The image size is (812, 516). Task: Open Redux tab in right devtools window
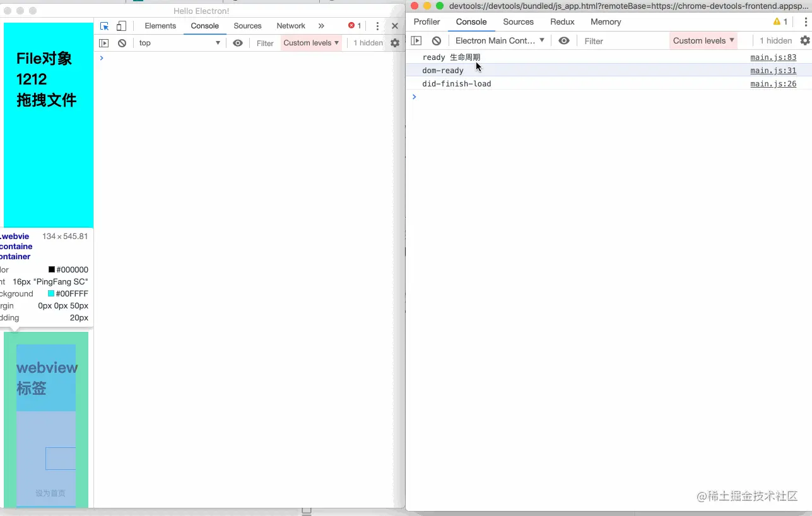[562, 21]
